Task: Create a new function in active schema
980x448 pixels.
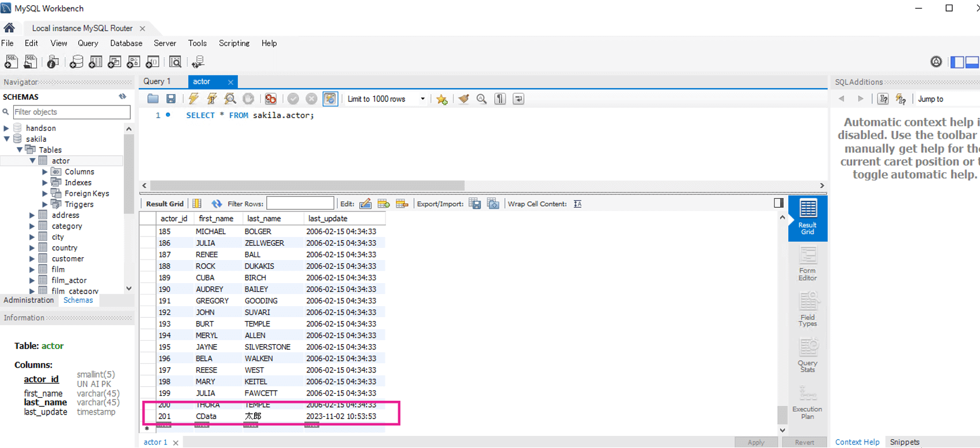Action: click(x=153, y=62)
